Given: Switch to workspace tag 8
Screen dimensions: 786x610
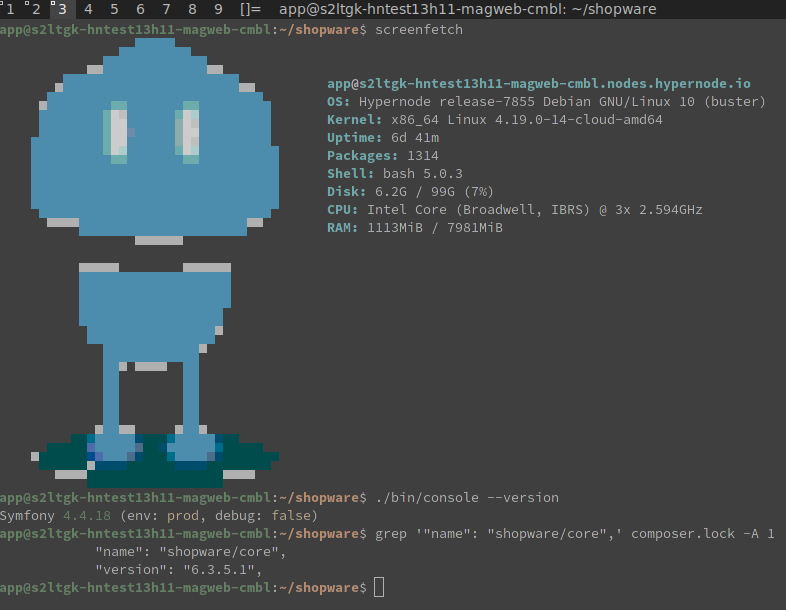Looking at the screenshot, I should [x=192, y=9].
